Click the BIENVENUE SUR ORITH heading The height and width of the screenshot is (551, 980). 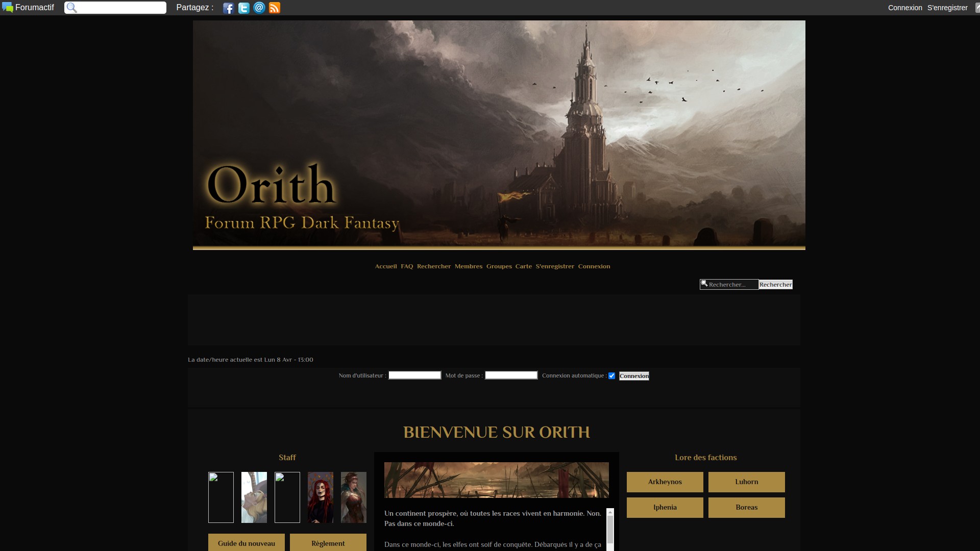point(497,433)
